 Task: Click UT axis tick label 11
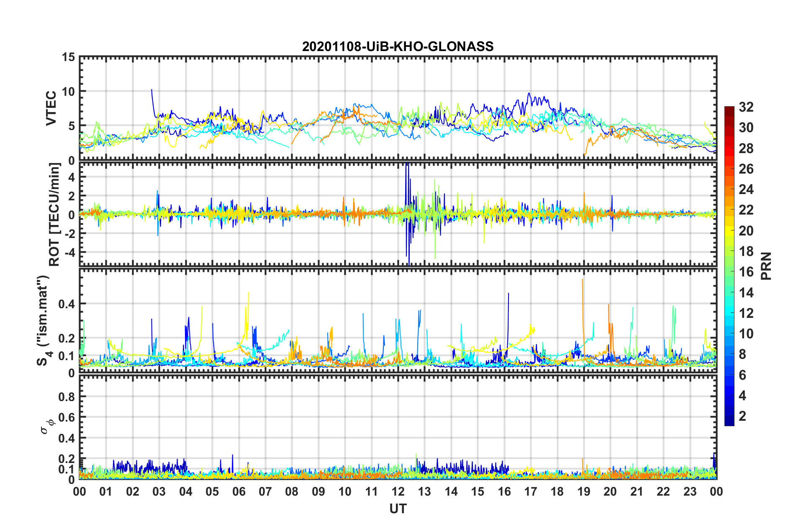click(372, 491)
